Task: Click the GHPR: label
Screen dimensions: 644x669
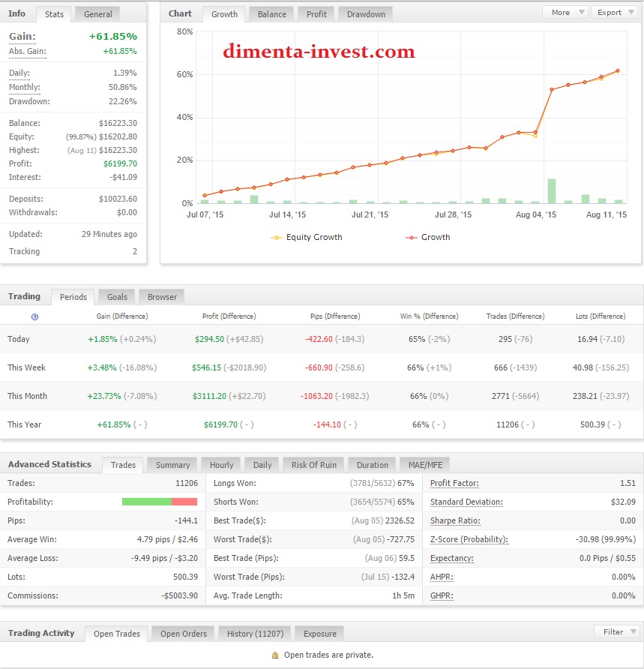Action: pyautogui.click(x=442, y=595)
